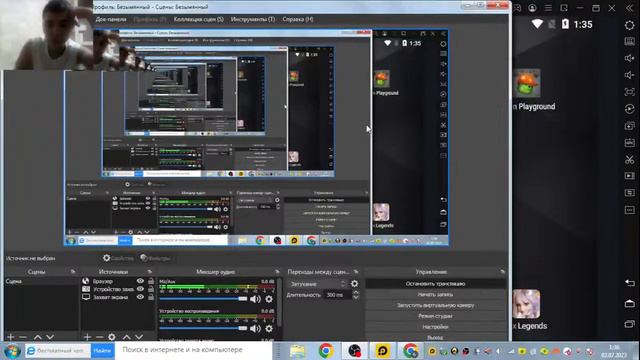This screenshot has width=640, height=360.
Task: Undock the Источники panel
Action: point(150,271)
